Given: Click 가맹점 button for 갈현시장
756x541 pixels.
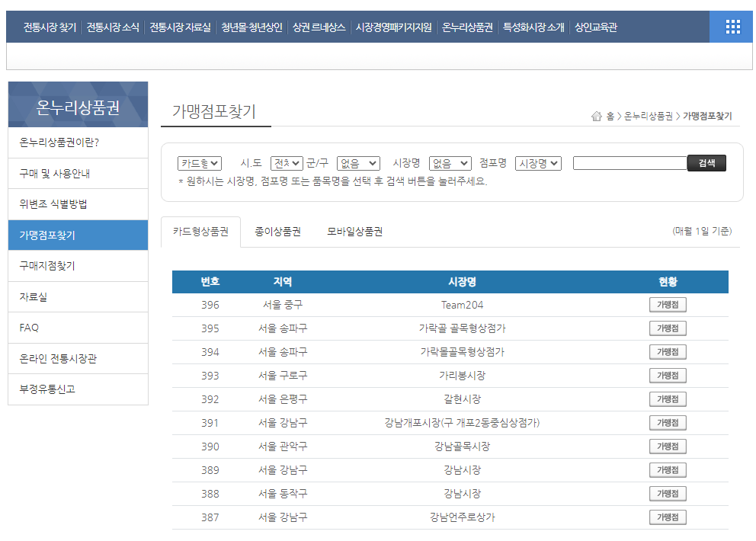Looking at the screenshot, I should (668, 399).
